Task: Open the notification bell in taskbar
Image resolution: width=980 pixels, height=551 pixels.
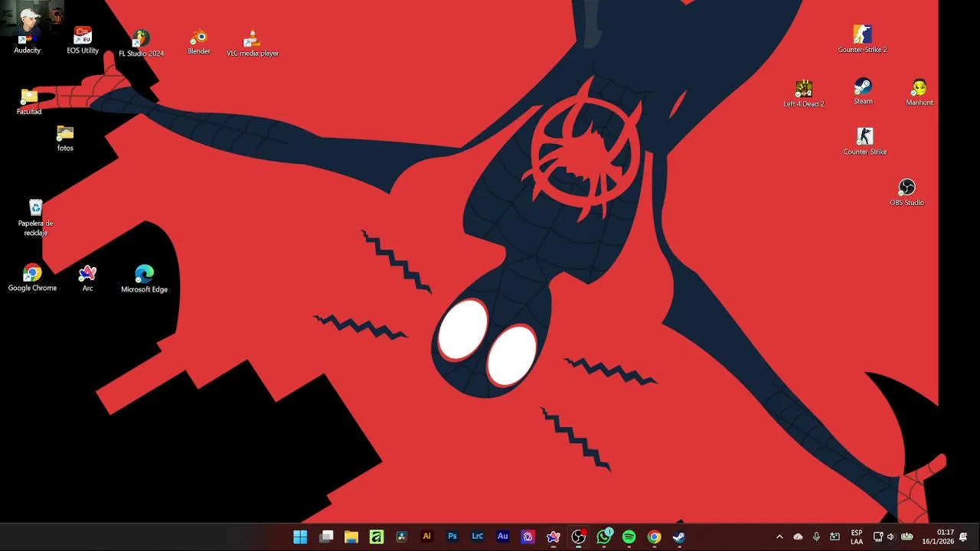Action: pos(963,537)
